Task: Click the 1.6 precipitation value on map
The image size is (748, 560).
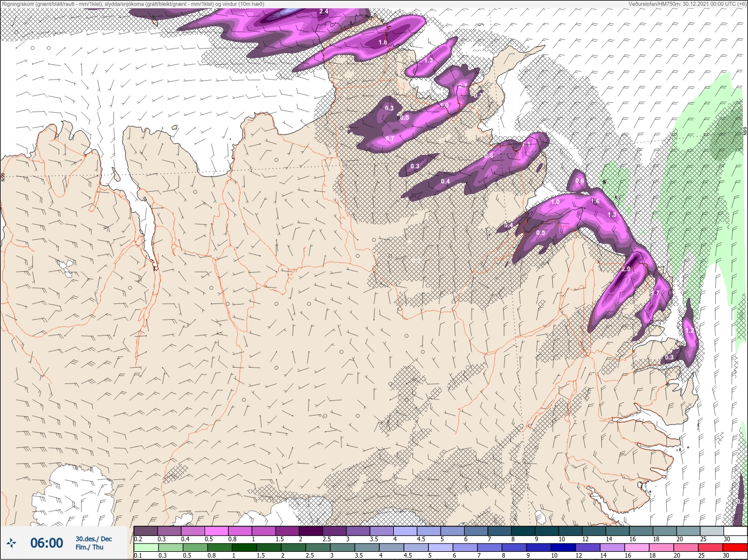Action: [595, 201]
